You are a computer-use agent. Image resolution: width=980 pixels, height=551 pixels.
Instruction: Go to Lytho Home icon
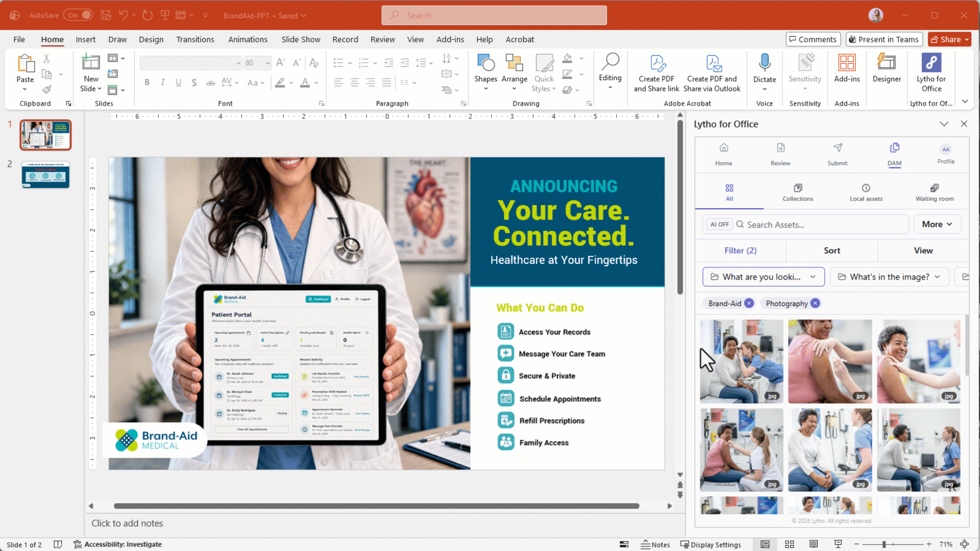pos(723,154)
